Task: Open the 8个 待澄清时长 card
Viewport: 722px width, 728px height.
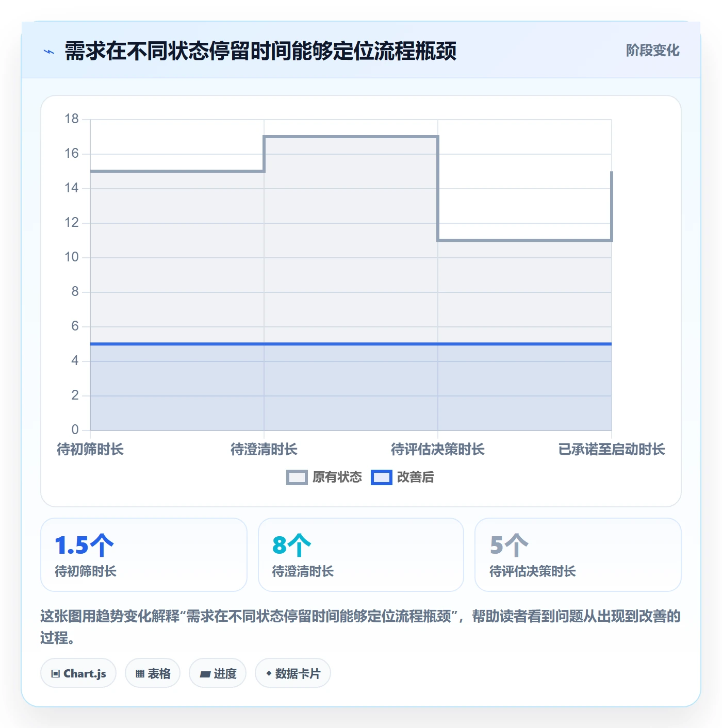Action: coord(361,555)
